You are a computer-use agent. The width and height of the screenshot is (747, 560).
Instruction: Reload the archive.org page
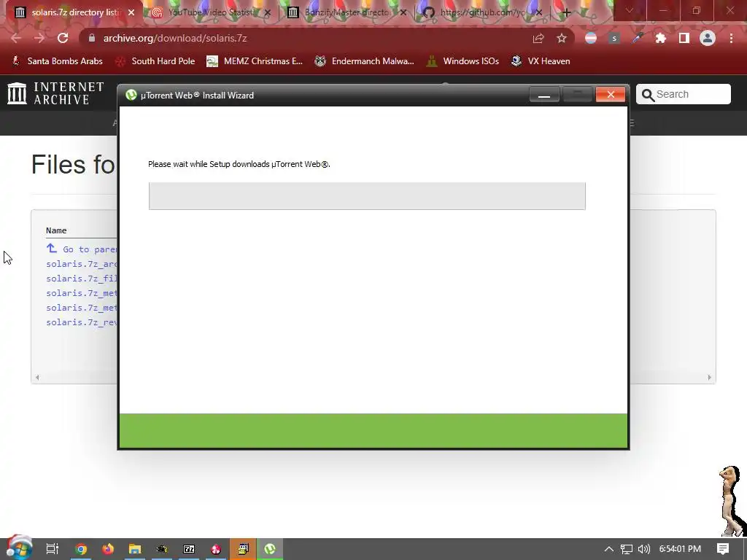(63, 38)
